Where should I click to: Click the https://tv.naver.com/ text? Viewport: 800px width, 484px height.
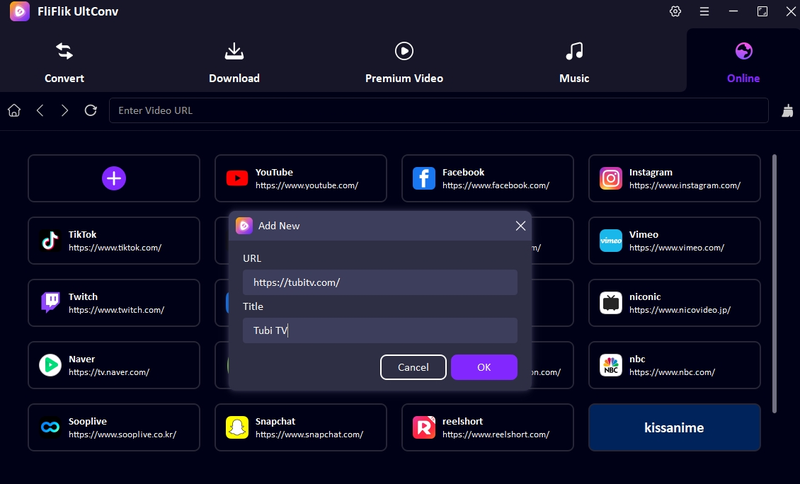(109, 372)
